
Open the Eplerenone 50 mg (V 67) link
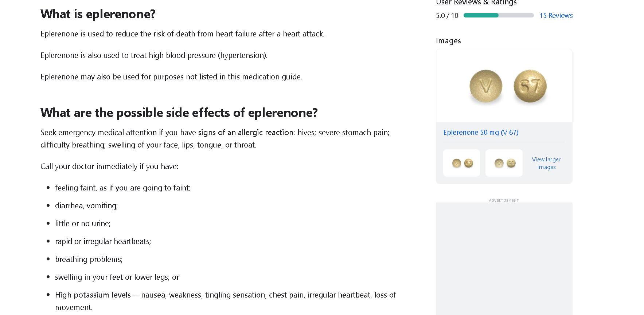(481, 133)
